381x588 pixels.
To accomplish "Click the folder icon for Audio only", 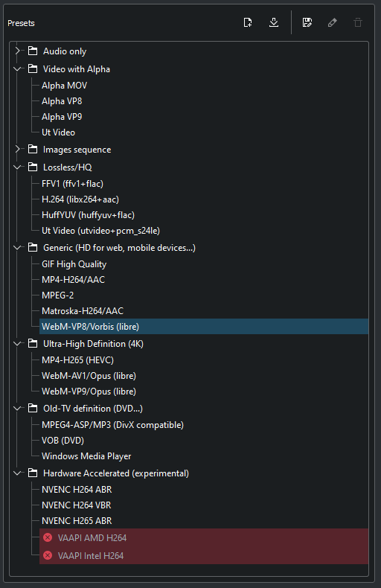I will pyautogui.click(x=33, y=51).
